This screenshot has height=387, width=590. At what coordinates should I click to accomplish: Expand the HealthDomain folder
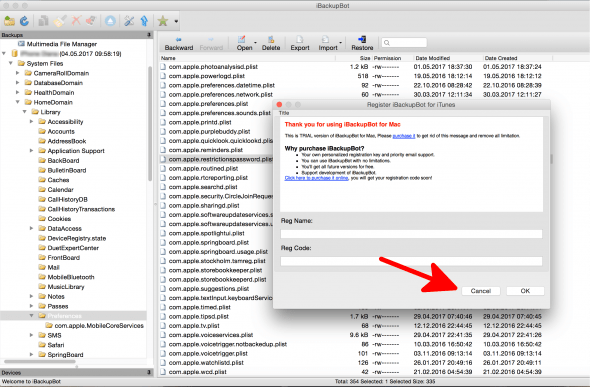click(18, 93)
